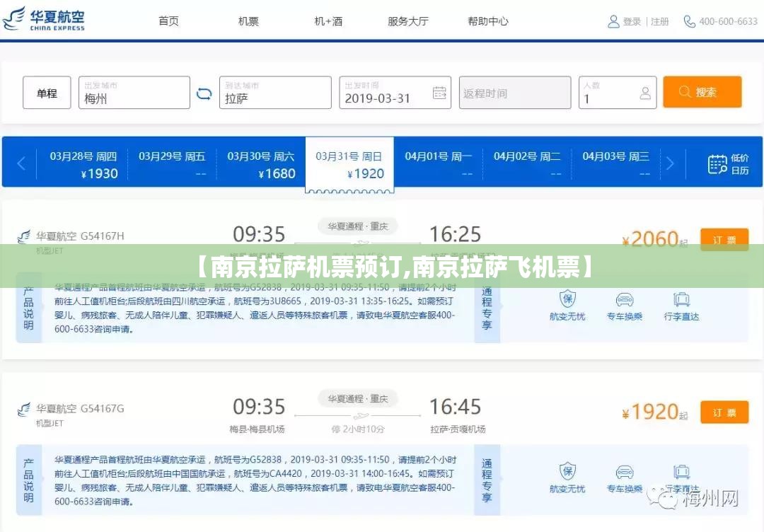
Task: Go to 服务大厅 in the navigation
Action: [x=407, y=21]
